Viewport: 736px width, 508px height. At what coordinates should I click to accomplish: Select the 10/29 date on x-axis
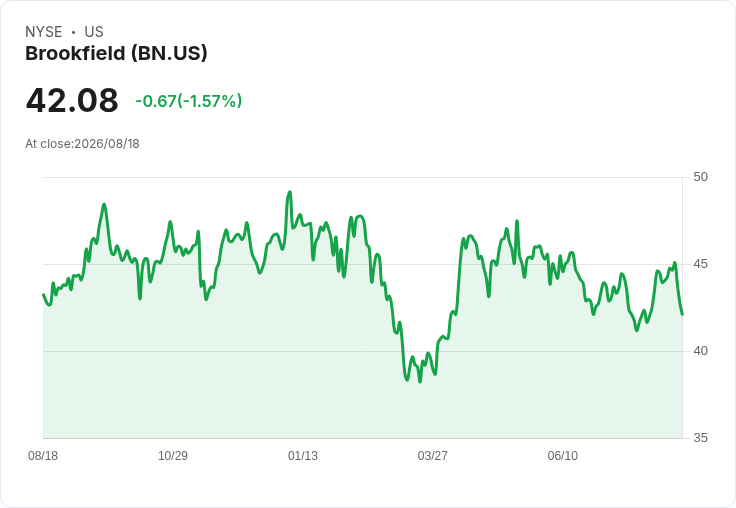click(x=173, y=456)
